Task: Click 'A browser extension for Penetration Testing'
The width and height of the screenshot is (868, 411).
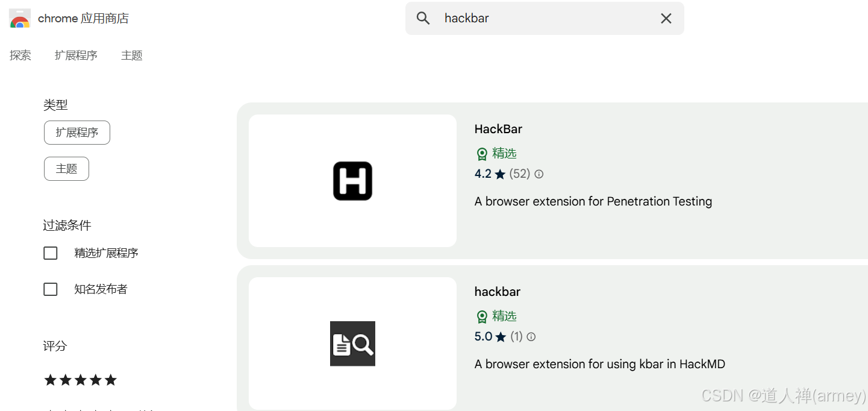Action: [593, 201]
